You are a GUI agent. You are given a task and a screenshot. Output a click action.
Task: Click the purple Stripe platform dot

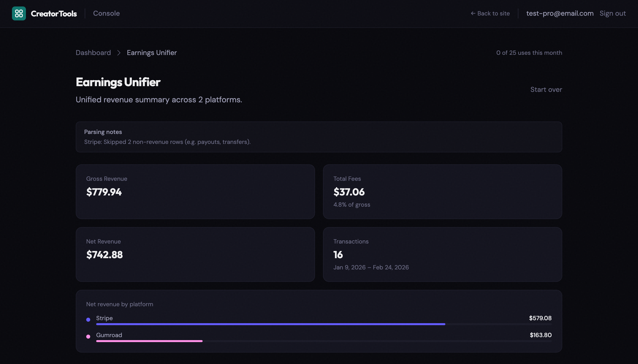[88, 319]
